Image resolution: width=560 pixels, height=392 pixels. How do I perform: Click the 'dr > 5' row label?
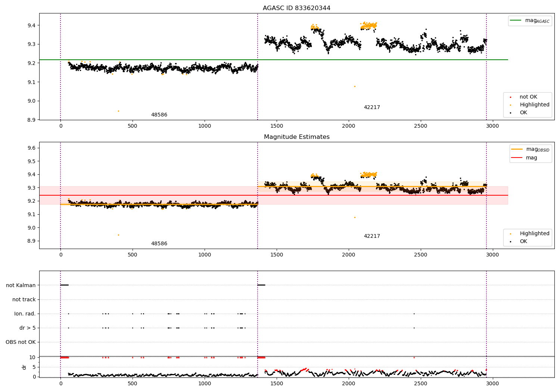(x=28, y=328)
